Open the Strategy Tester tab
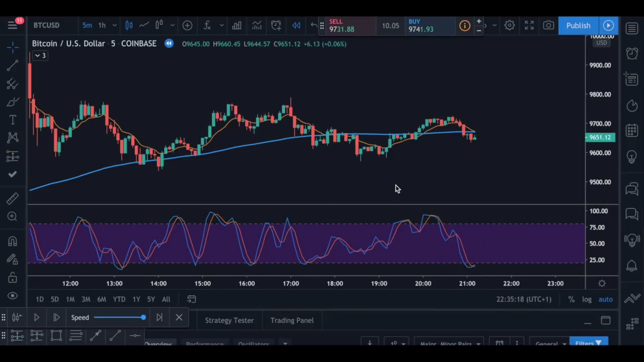This screenshot has height=362, width=644. pos(229,320)
